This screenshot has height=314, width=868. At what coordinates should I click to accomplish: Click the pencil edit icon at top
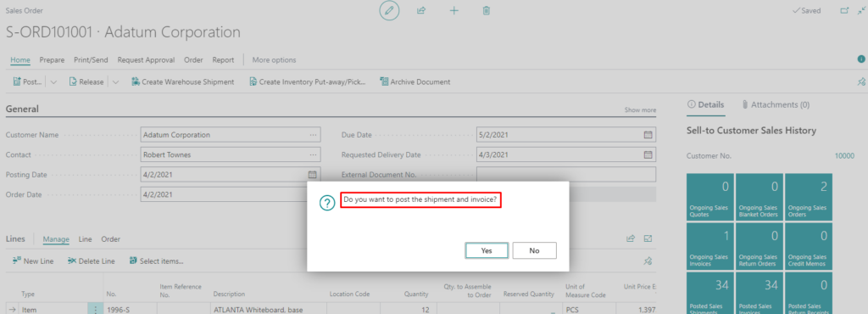click(x=388, y=10)
